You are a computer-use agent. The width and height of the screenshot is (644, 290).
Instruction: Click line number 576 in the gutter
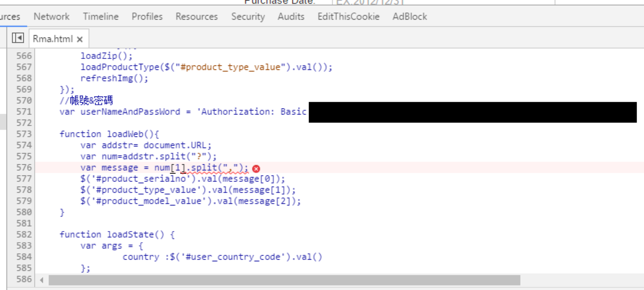pos(24,167)
